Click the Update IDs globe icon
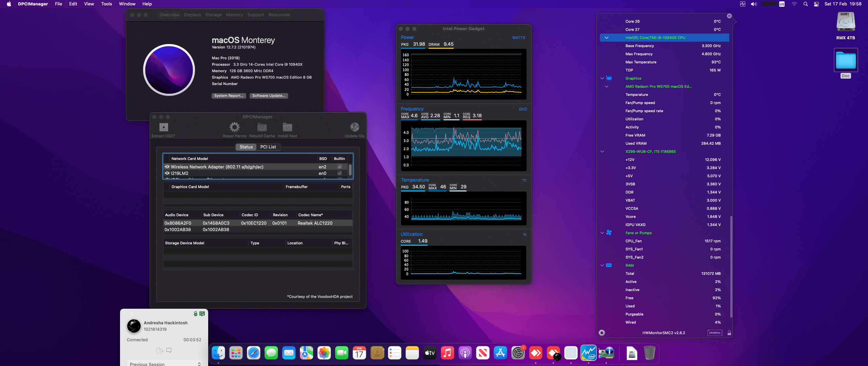Screen dimensions: 868x366 click(x=354, y=127)
